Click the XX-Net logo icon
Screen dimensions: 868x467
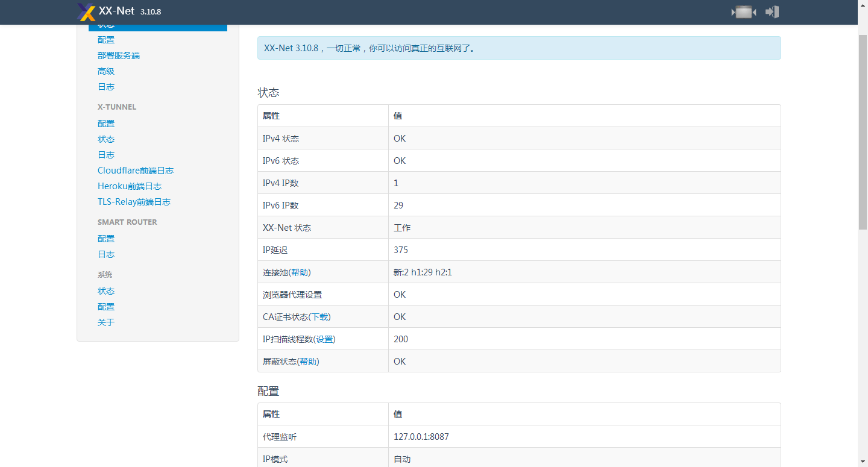click(x=87, y=12)
